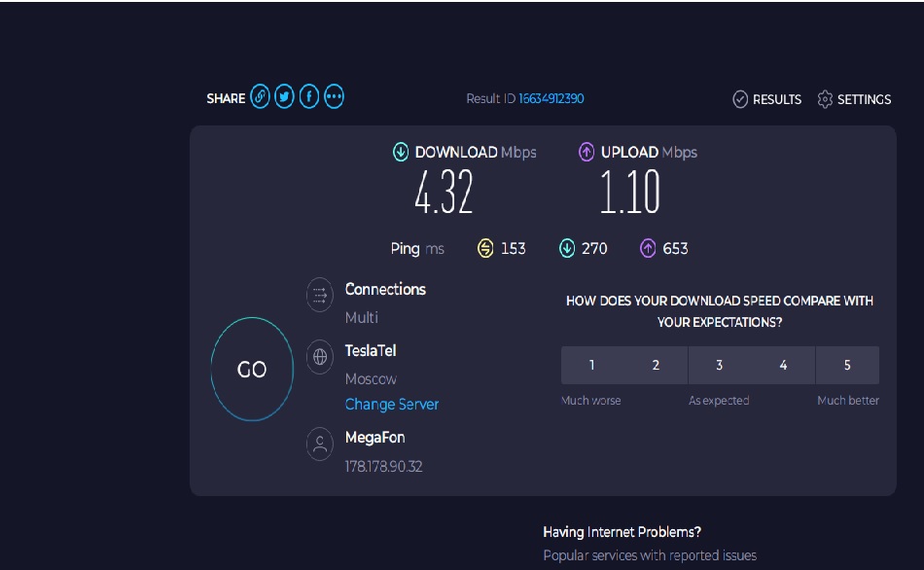This screenshot has height=570, width=924.
Task: Click the upload latency icon
Action: click(x=648, y=249)
